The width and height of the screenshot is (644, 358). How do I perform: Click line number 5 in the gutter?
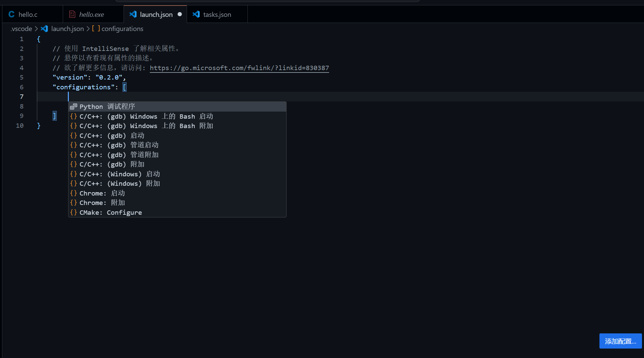(x=22, y=77)
